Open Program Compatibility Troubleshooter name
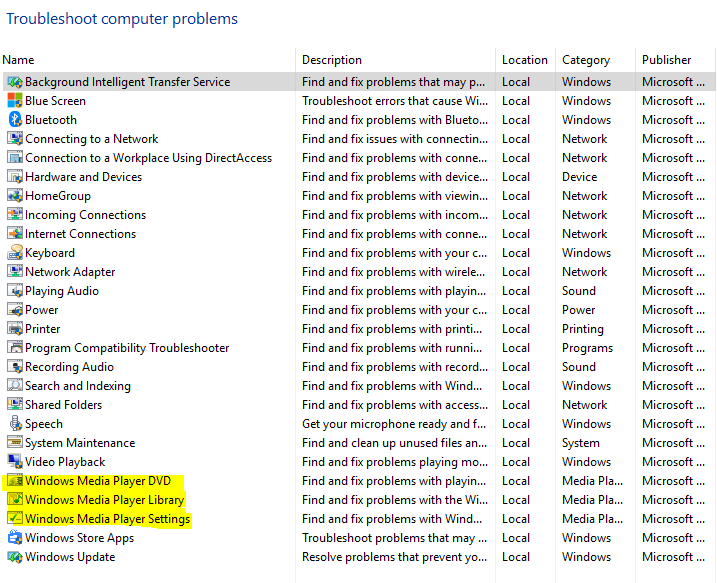The width and height of the screenshot is (717, 583). coord(127,348)
